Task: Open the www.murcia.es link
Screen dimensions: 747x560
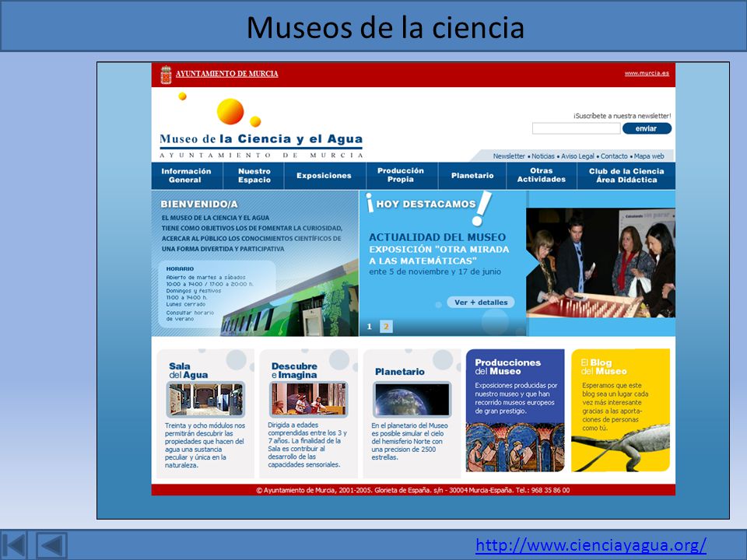Action: click(647, 73)
